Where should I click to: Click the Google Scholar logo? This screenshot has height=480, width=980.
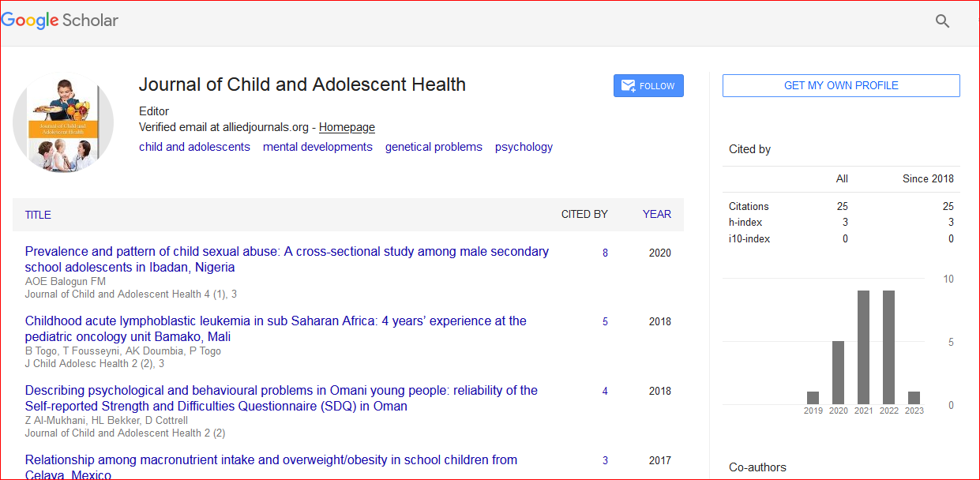tap(60, 21)
